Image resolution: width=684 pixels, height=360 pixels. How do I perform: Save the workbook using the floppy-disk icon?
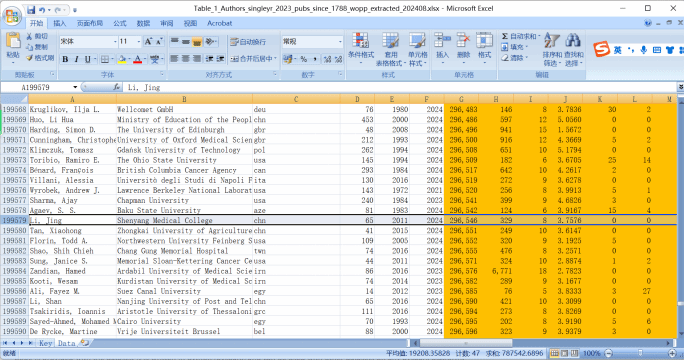point(31,9)
